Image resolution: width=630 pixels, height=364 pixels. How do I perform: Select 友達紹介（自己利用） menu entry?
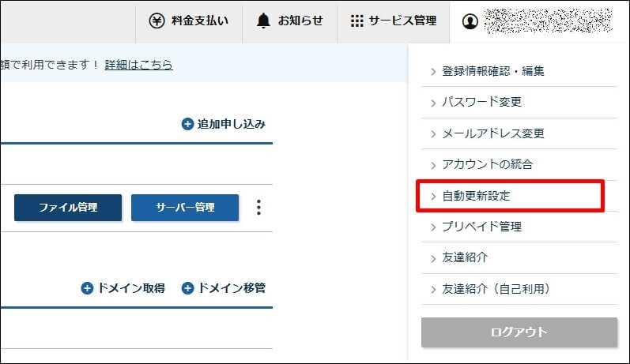coord(496,289)
